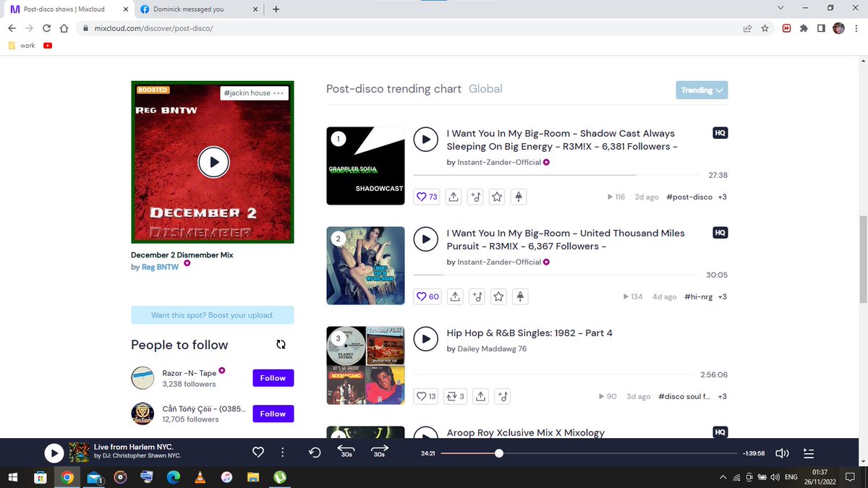Screen dimensions: 868x488
Task: Like the track with 60 favorites
Action: [427, 296]
